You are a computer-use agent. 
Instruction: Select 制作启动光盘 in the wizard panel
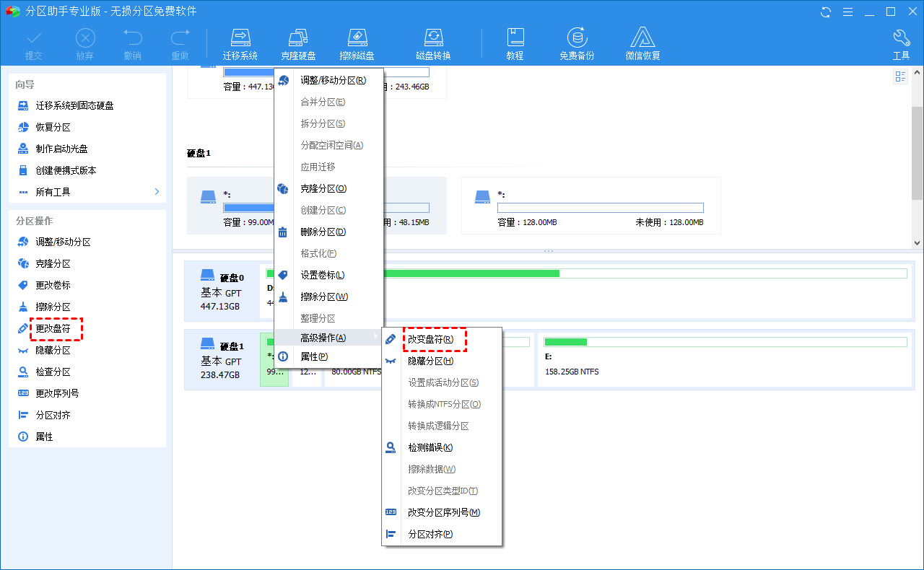(x=61, y=149)
